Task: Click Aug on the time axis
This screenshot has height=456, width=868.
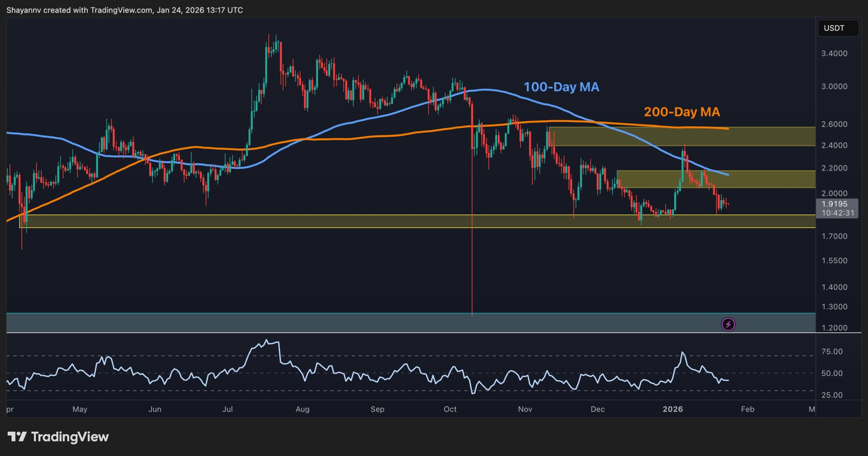Action: [303, 409]
